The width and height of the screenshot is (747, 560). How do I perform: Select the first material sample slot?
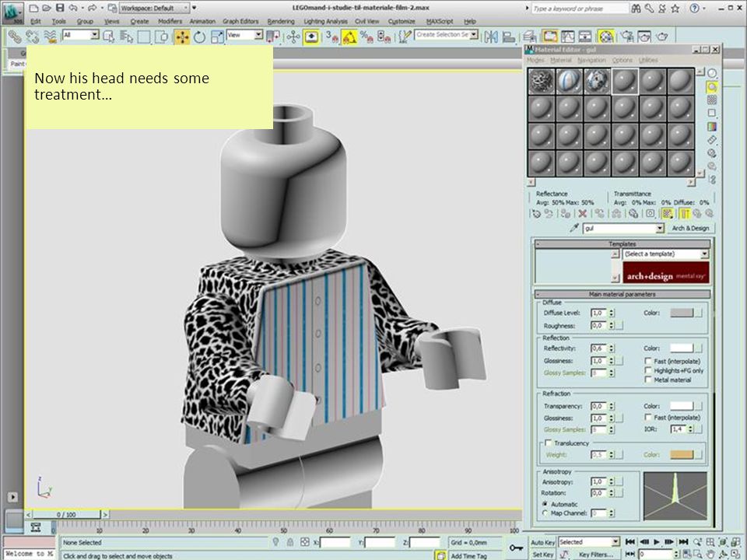coord(542,81)
